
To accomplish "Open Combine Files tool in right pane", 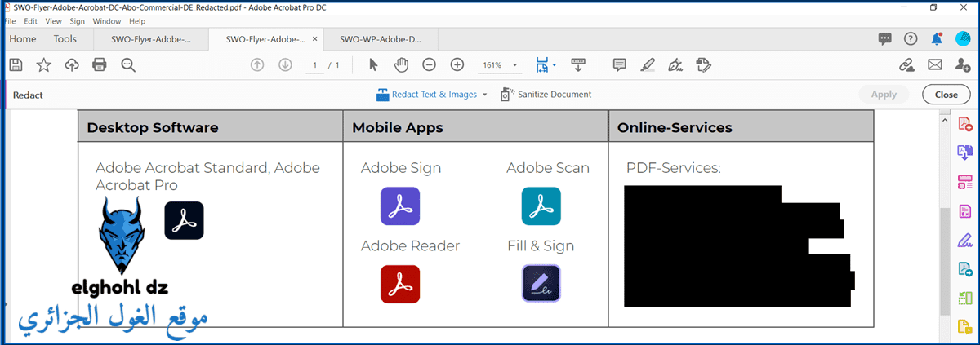I will [964, 153].
